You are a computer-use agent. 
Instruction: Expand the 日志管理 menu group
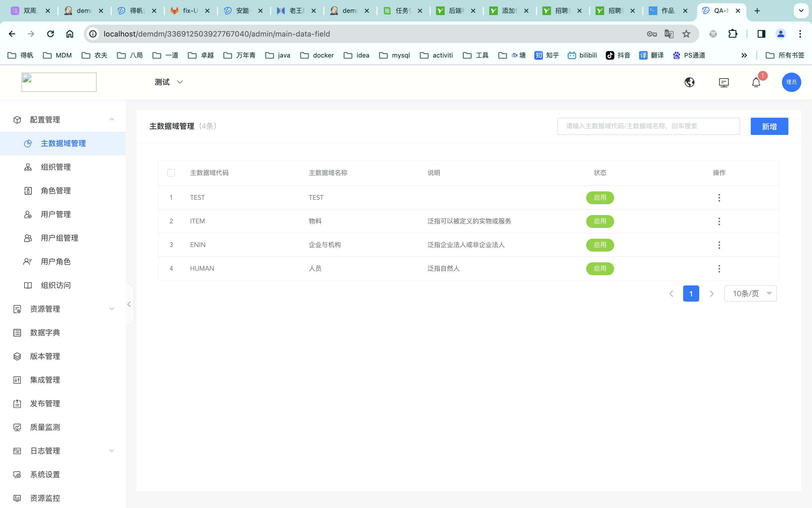[x=63, y=451]
